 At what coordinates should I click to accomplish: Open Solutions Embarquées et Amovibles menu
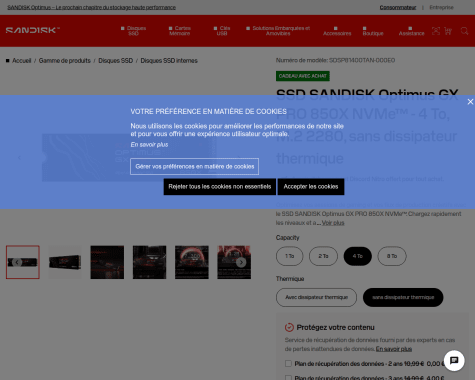278,31
